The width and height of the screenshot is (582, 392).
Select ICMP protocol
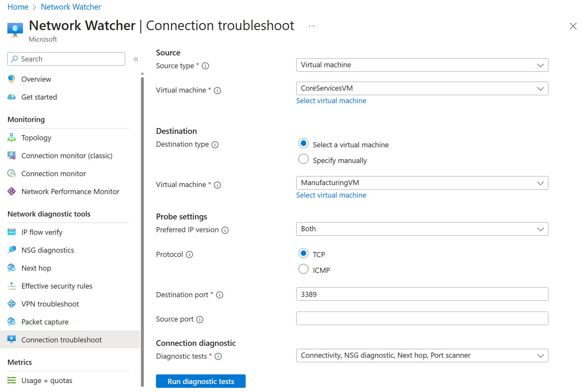[x=303, y=269]
